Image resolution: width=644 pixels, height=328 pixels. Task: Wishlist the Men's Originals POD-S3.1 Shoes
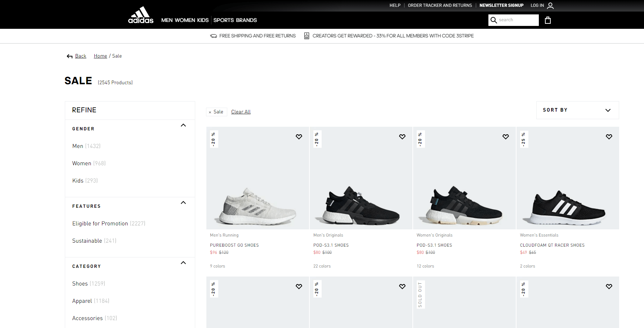[x=402, y=137]
